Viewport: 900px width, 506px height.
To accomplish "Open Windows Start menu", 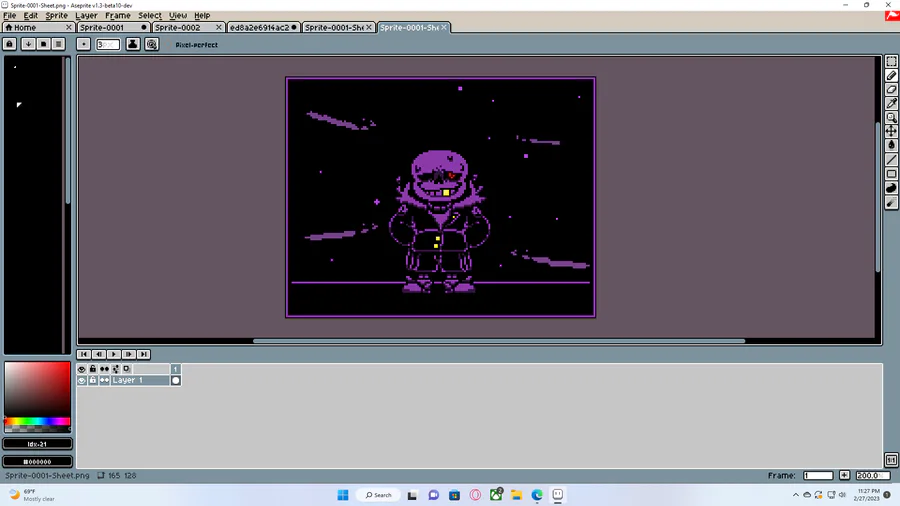I will point(343,495).
